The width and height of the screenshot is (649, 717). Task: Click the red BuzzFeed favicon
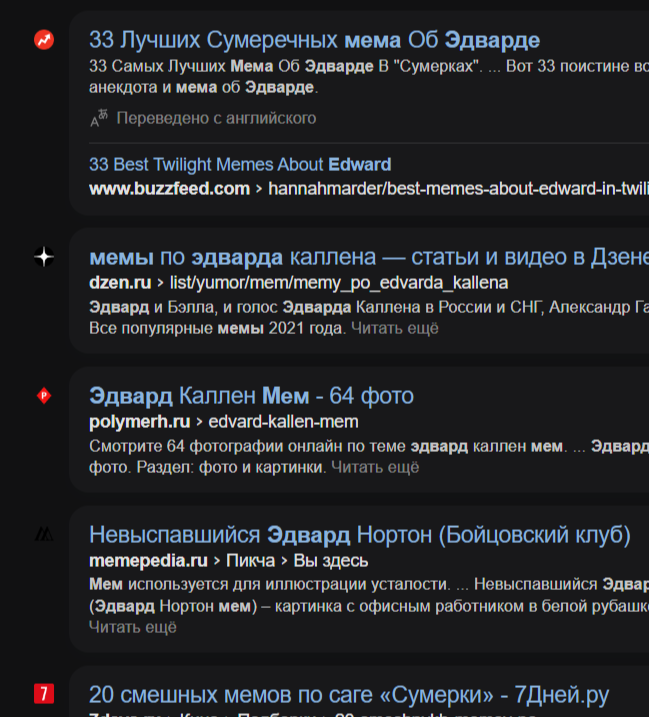(x=44, y=40)
